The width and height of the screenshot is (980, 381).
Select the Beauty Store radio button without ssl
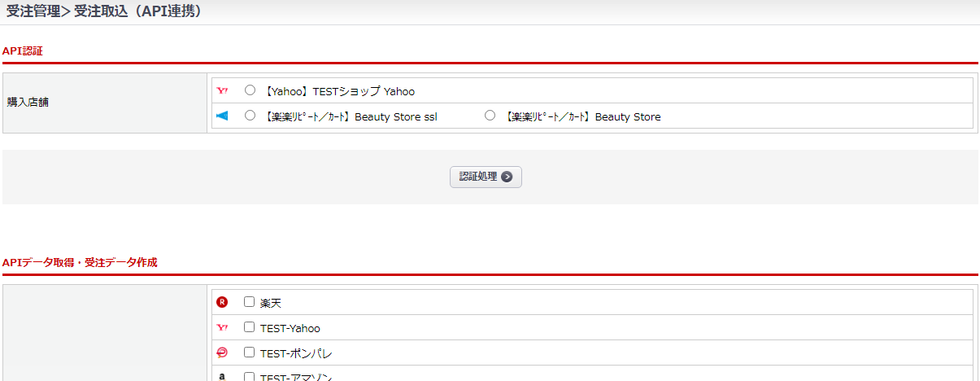(x=490, y=116)
